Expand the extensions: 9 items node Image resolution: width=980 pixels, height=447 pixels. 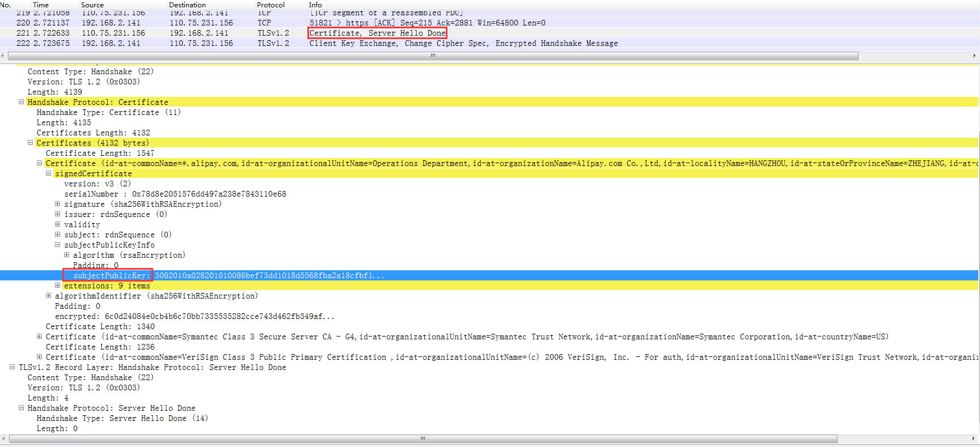click(x=57, y=286)
